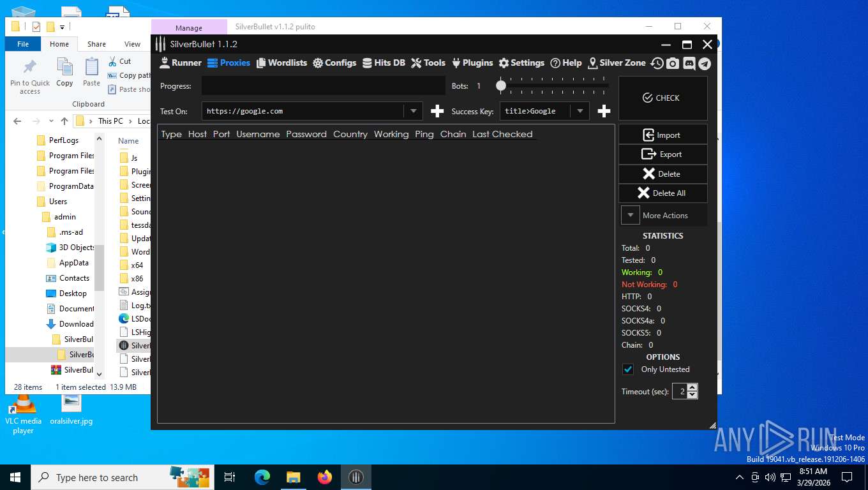Screen dimensions: 868x490
Task: Open the Plugins tab
Action: (472, 63)
